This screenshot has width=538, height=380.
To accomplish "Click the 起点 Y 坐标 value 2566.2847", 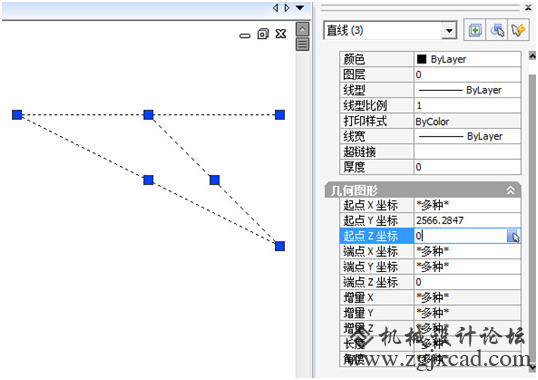I will [440, 220].
